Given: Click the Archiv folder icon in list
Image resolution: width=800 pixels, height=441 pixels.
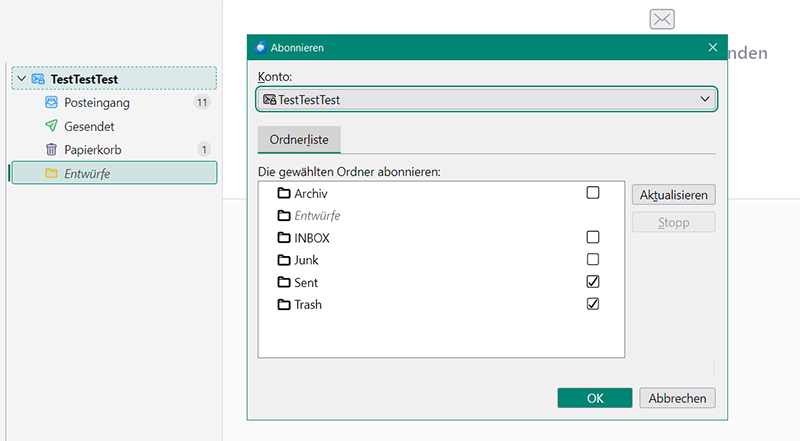Looking at the screenshot, I should [x=283, y=194].
